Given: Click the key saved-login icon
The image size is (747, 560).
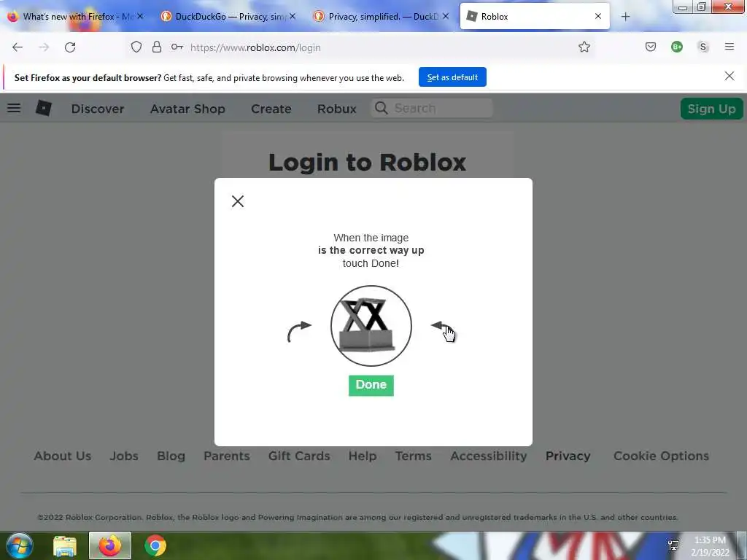Looking at the screenshot, I should 177,47.
